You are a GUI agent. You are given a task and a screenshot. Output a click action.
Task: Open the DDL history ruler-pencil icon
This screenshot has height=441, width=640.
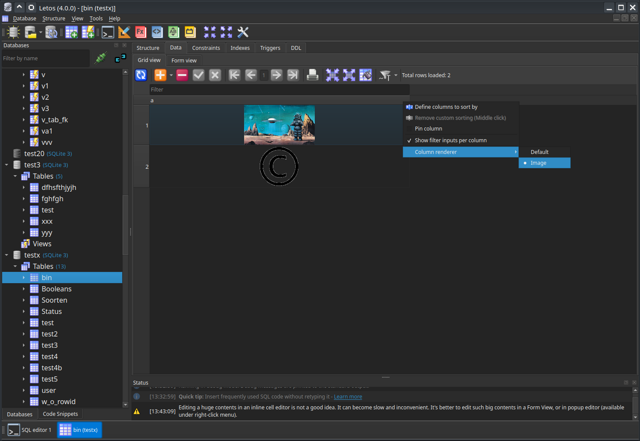[x=124, y=32]
